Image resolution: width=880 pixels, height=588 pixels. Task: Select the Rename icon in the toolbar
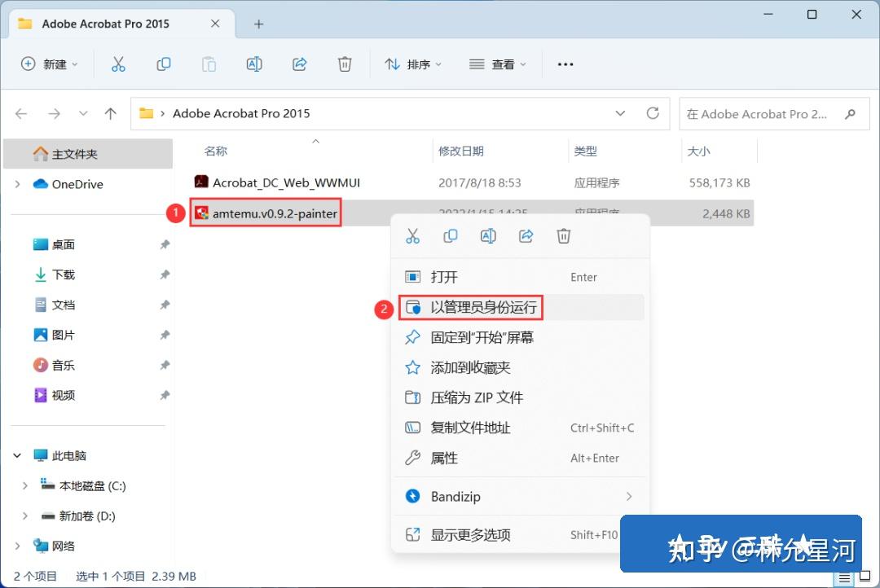[253, 64]
